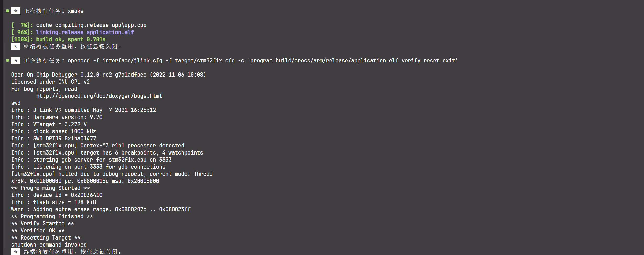Click the asterisk icon beside the xmake task
The height and width of the screenshot is (255, 644).
point(16,11)
